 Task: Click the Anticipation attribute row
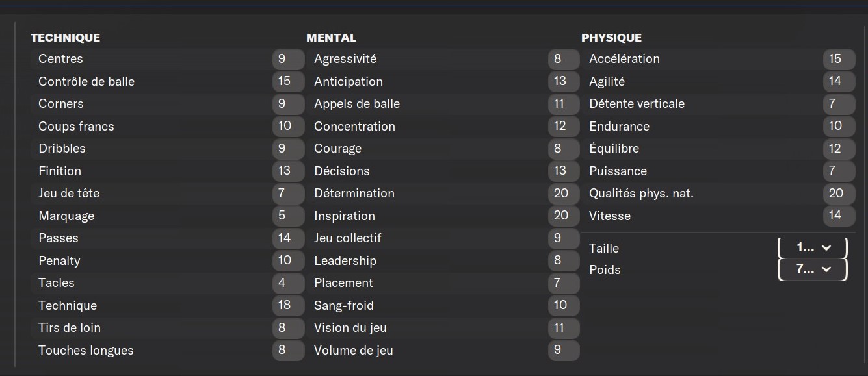pyautogui.click(x=443, y=81)
